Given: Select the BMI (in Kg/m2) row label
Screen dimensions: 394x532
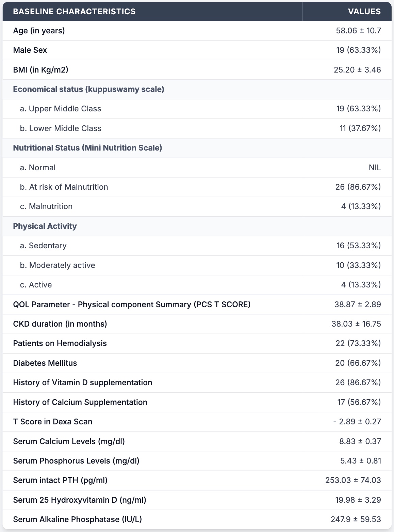Looking at the screenshot, I should [40, 70].
